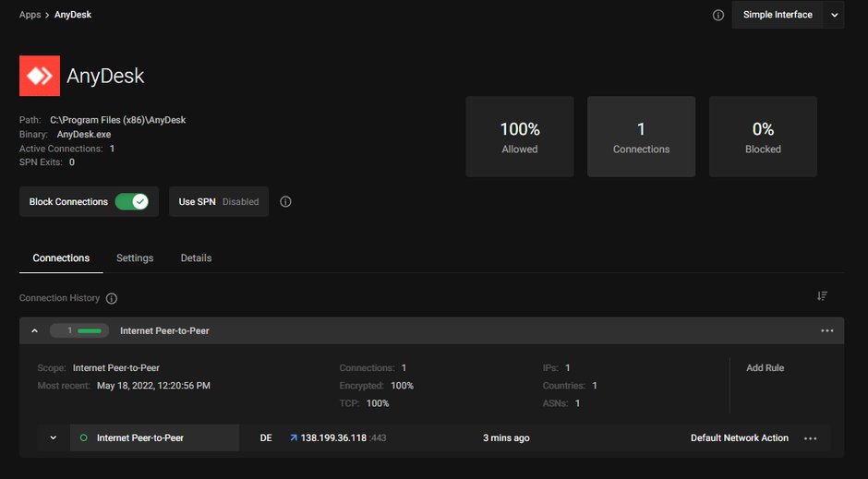Expand the connection row details chevron
This screenshot has width=868, height=479.
click(54, 437)
